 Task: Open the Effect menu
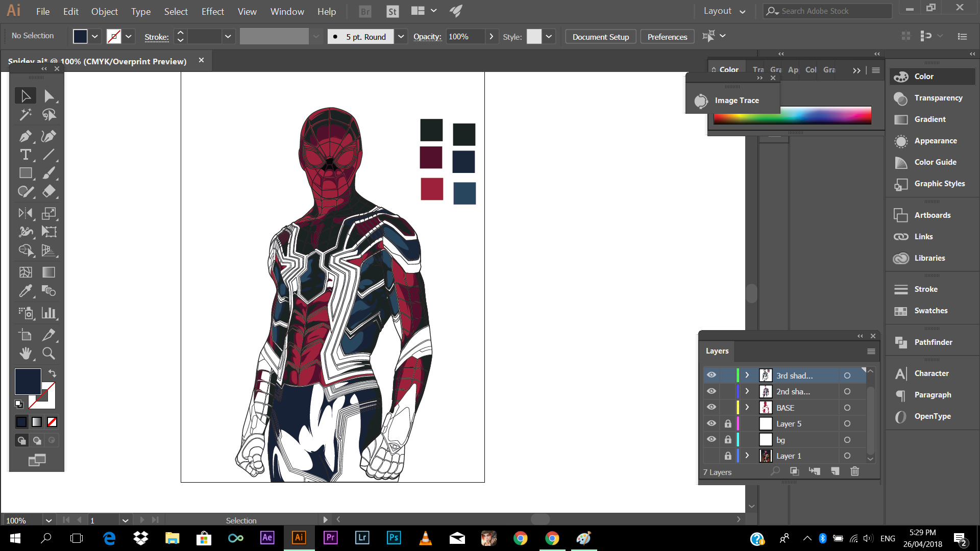pyautogui.click(x=213, y=11)
